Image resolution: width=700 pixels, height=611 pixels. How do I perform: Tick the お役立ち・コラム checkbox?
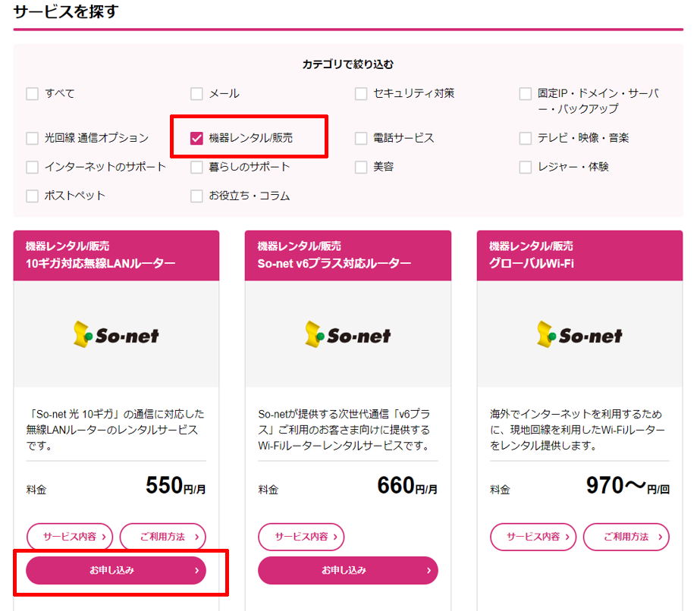tap(196, 196)
